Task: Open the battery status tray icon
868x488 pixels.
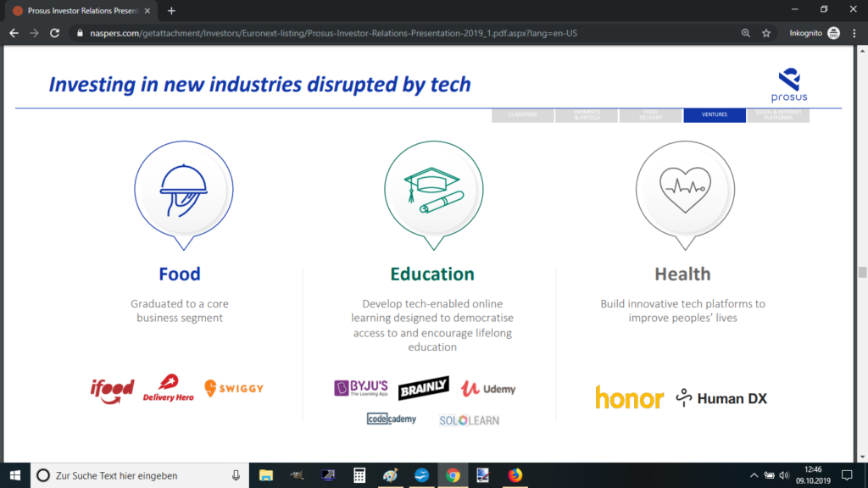Action: point(770,475)
